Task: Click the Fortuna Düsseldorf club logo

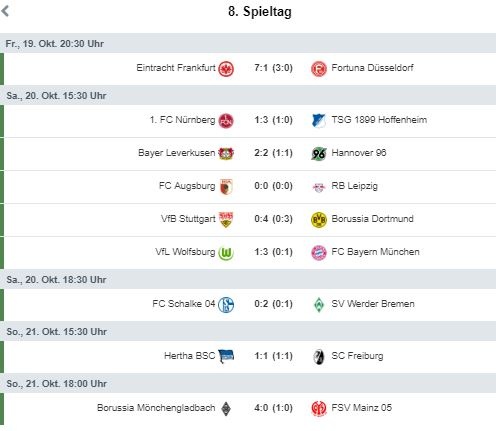Action: 319,69
